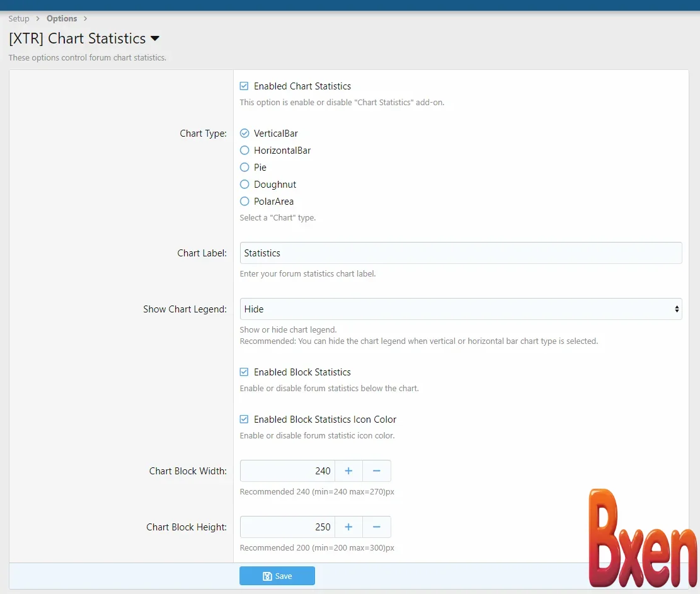Select the VerticalBar chart type
The height and width of the screenshot is (594, 700).
point(244,134)
